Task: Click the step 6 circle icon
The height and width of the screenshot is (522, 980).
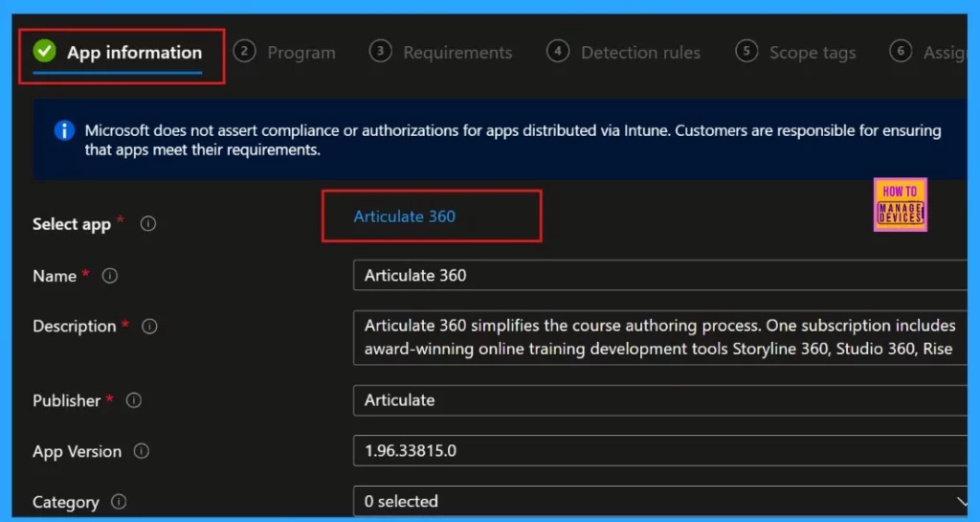Action: coord(901,52)
